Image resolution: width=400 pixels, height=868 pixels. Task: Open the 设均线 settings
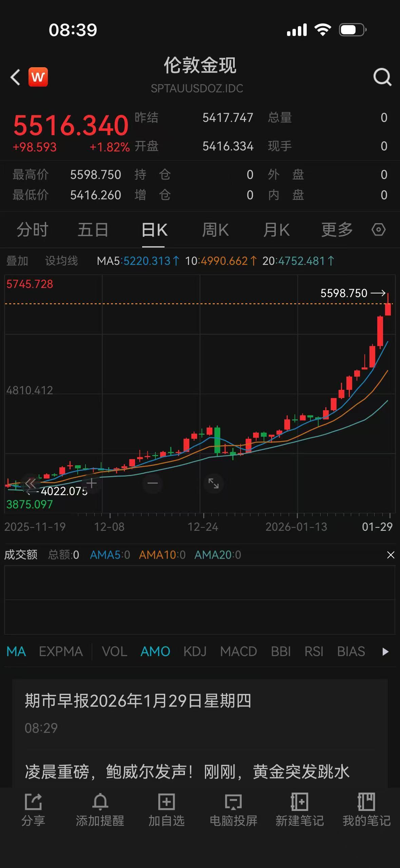point(61,261)
